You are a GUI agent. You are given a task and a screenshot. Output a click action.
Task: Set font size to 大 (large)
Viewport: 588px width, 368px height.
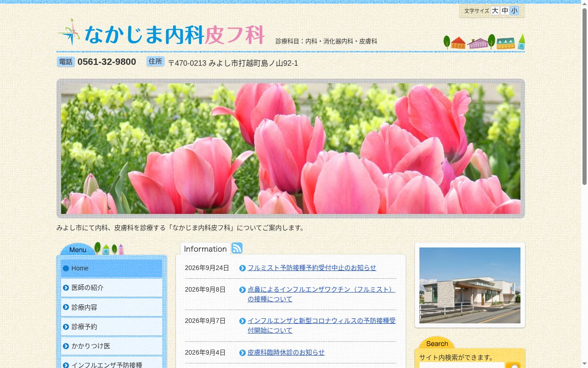pyautogui.click(x=495, y=11)
